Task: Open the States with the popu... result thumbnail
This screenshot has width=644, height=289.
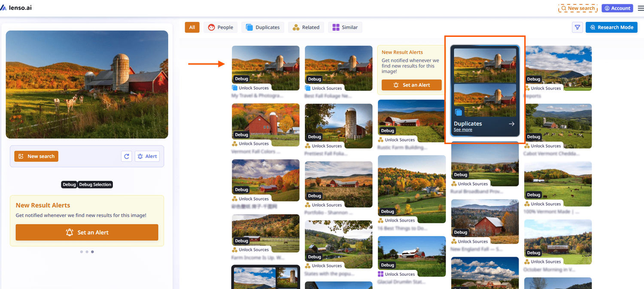Action: (339, 243)
